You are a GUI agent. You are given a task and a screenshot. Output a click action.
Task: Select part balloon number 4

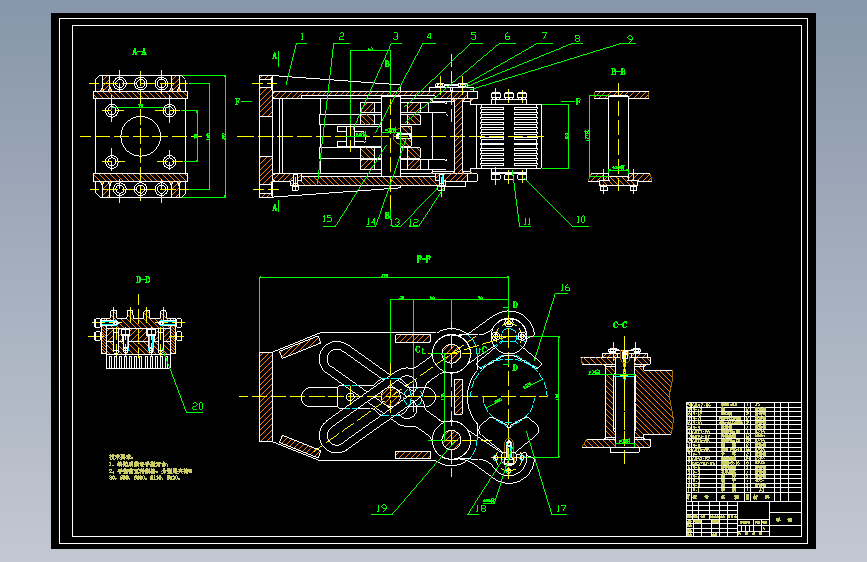429,37
